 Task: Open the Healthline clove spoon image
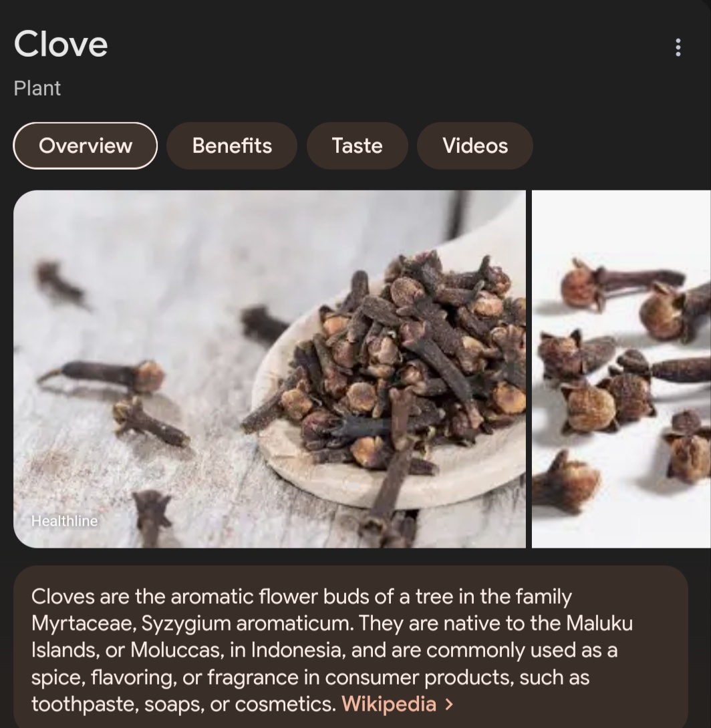[x=269, y=369]
